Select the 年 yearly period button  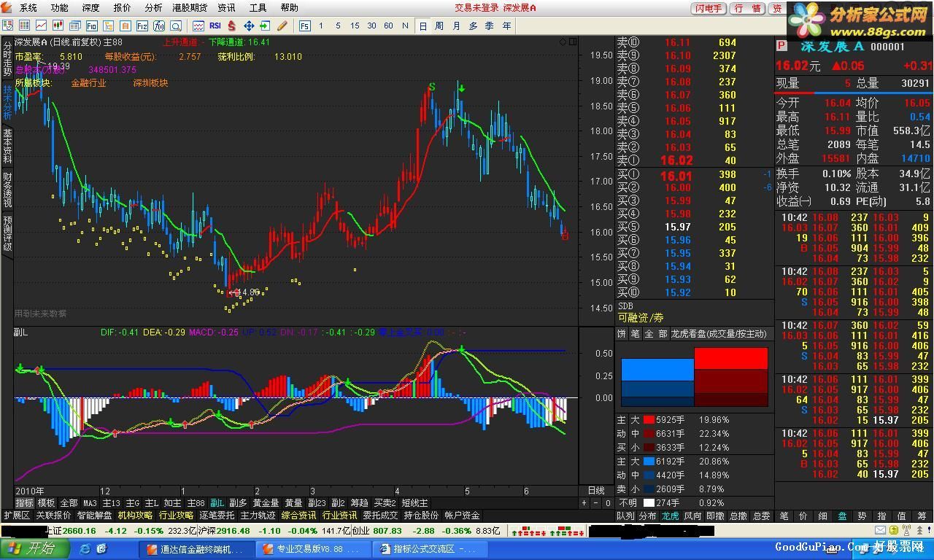(506, 26)
